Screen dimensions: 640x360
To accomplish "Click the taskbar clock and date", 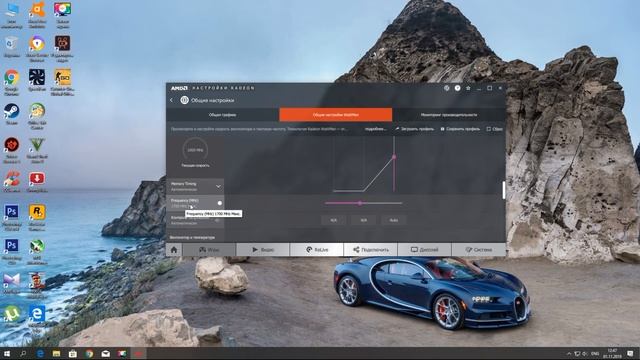I will pyautogui.click(x=612, y=353).
